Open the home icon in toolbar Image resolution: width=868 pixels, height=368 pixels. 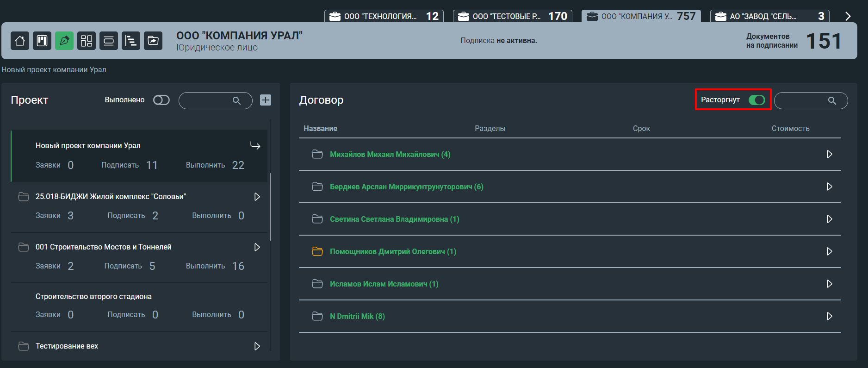(20, 41)
